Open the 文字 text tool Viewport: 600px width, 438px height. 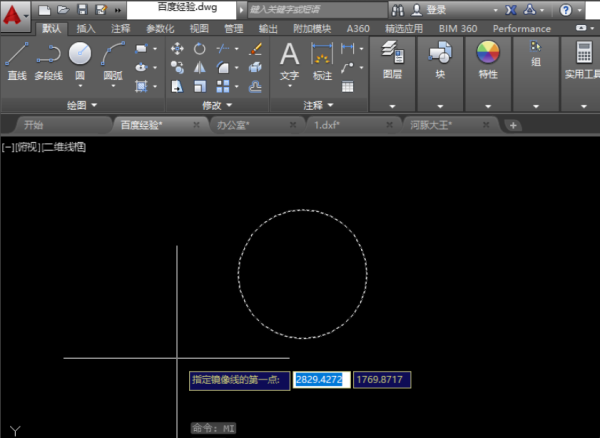(289, 61)
